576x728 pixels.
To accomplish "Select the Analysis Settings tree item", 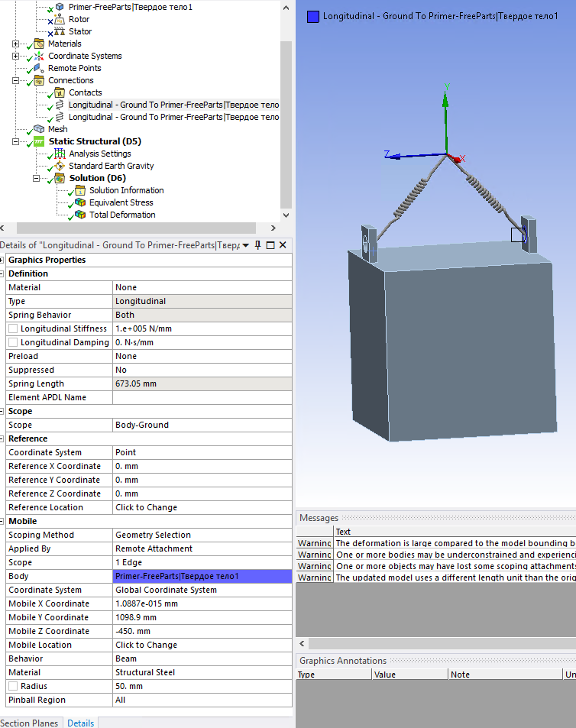I will tap(100, 154).
